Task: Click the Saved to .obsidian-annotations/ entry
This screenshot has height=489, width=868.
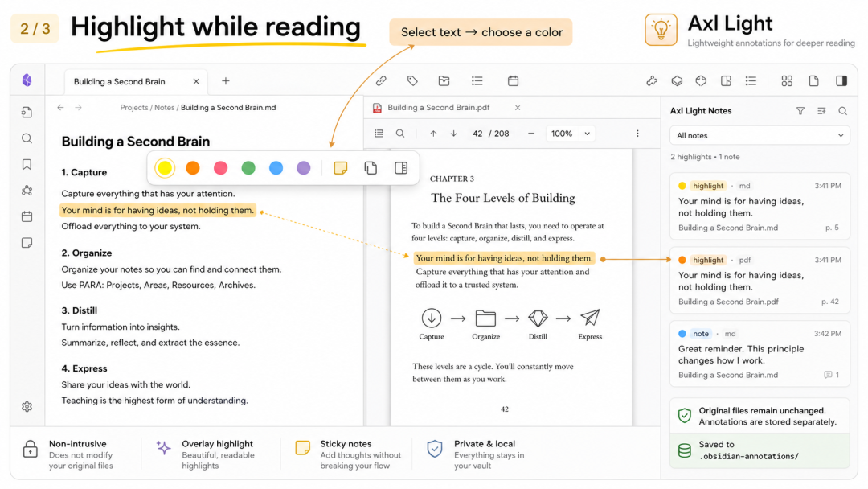Action: pos(759,450)
